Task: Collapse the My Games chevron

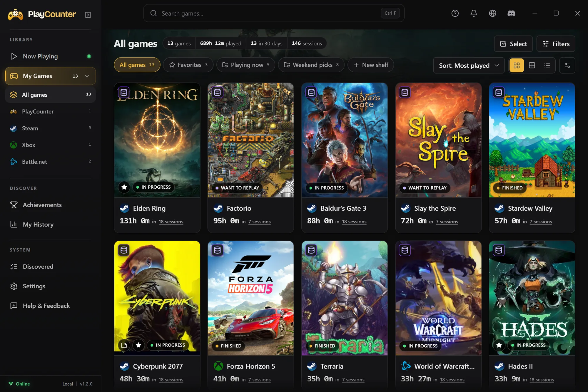Action: click(x=87, y=76)
